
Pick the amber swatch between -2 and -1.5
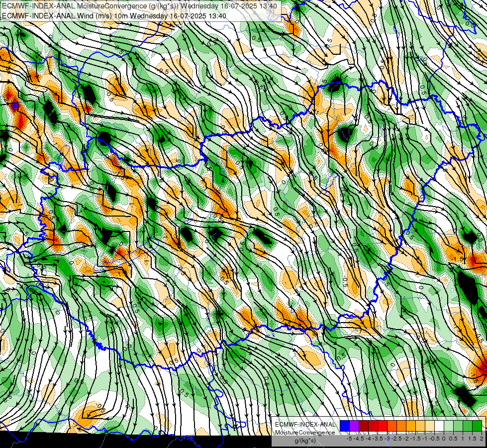point(410,426)
